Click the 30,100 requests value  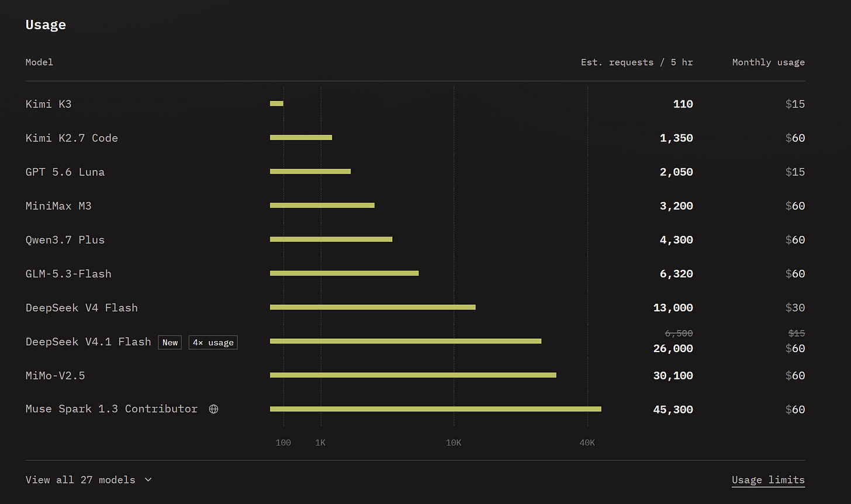[x=673, y=376]
